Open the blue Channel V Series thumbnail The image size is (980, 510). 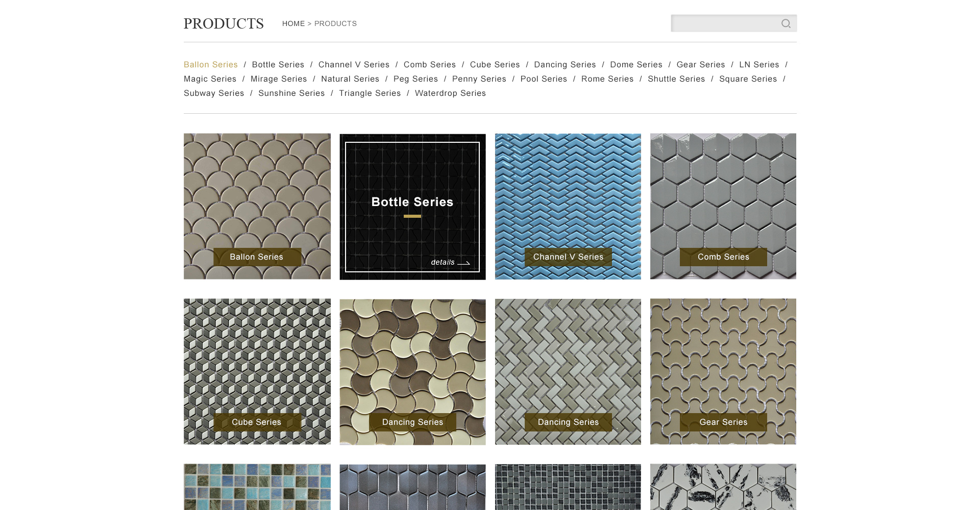[x=568, y=206]
